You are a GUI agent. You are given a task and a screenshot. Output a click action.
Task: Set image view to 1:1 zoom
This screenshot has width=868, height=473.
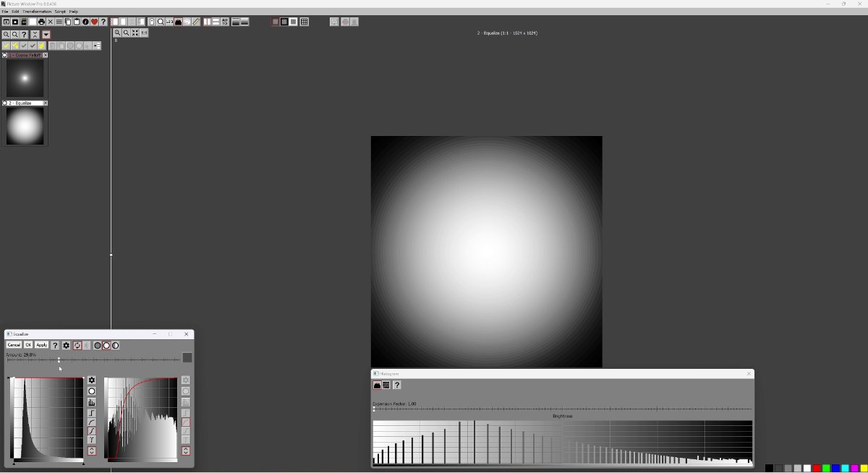click(x=144, y=33)
